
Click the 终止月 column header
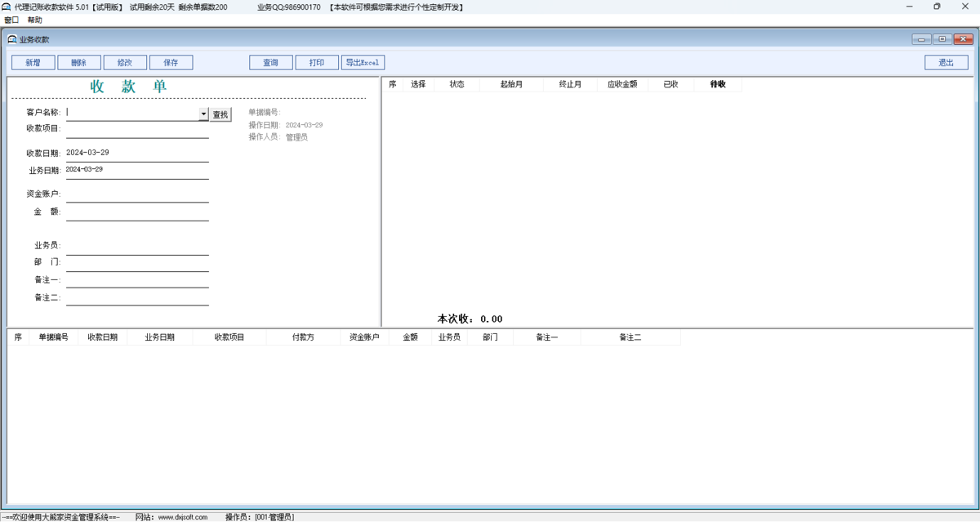[x=570, y=84]
